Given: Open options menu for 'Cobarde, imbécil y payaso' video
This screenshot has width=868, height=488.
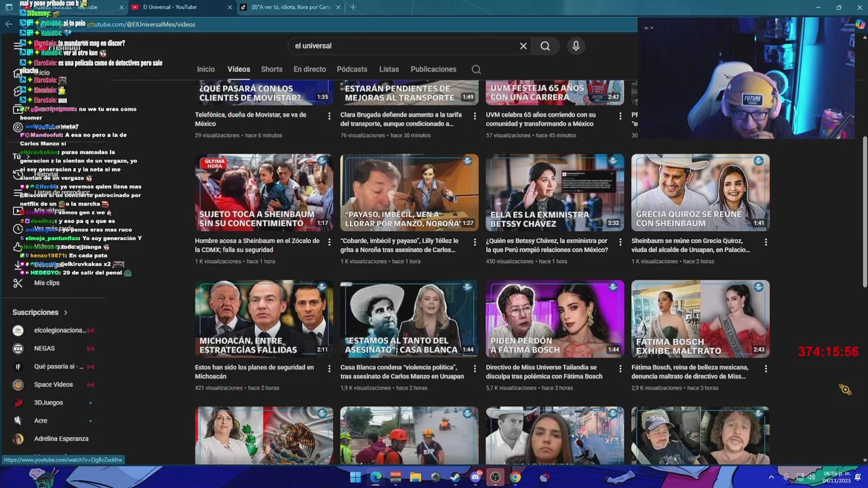Looking at the screenshot, I should (x=475, y=242).
